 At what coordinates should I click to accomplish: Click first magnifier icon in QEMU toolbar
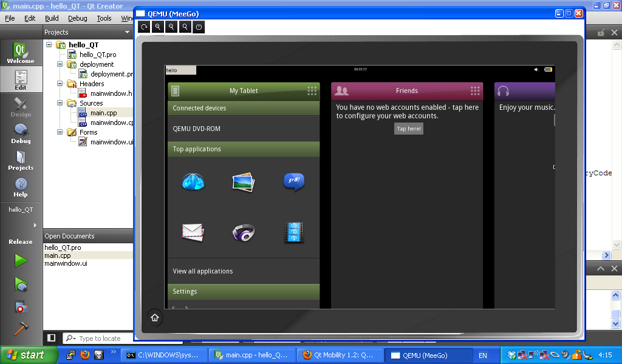click(158, 27)
